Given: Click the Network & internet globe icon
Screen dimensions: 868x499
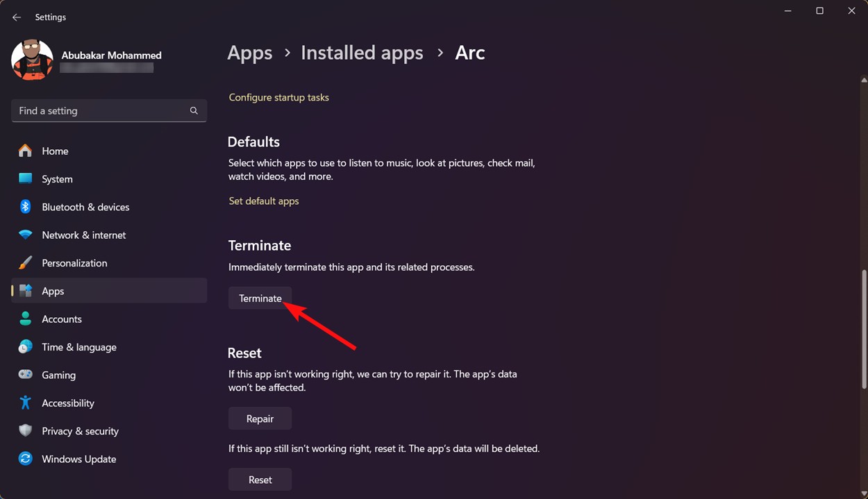Looking at the screenshot, I should tap(26, 235).
